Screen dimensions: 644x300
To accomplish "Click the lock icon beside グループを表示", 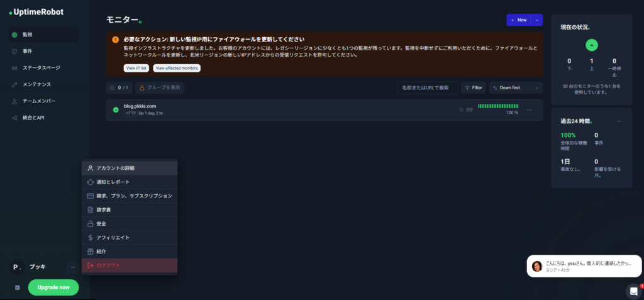I will tap(142, 87).
